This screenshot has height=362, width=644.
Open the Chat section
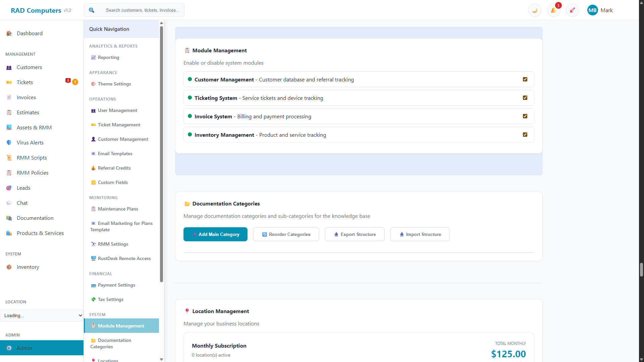[22, 203]
